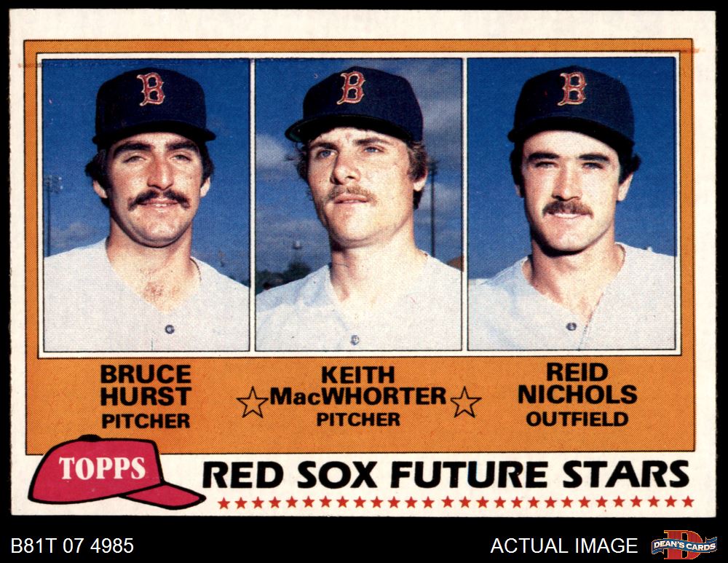Click PITCHER label under Bruce Hurst

(x=146, y=421)
